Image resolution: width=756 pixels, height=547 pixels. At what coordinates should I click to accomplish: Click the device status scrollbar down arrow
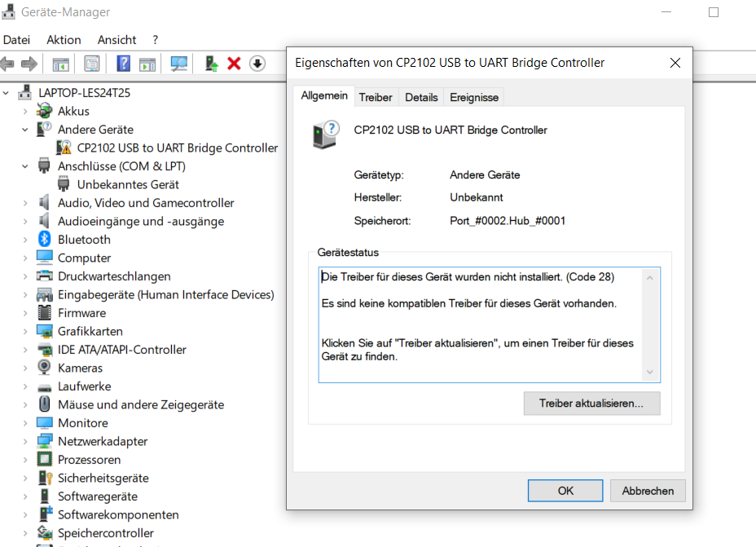click(x=649, y=373)
